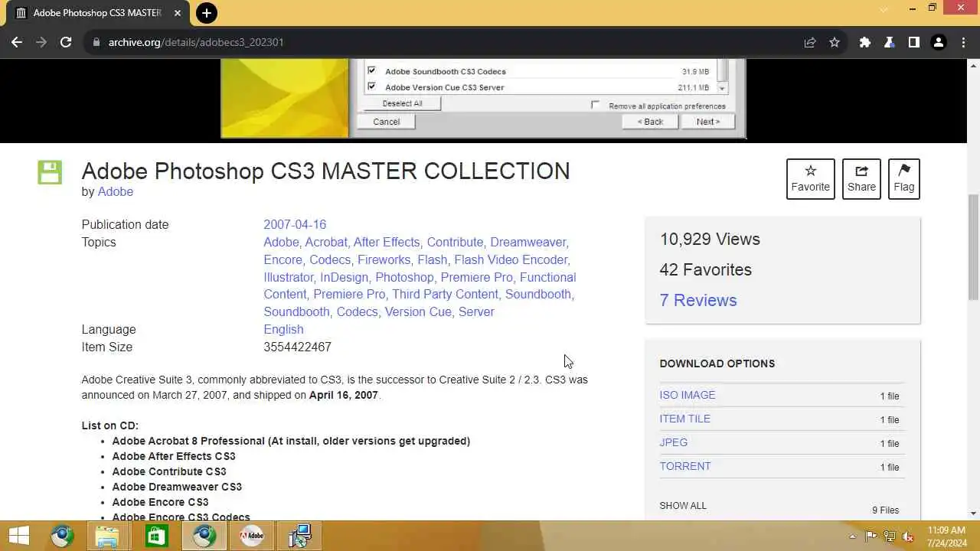Open the green store app in taskbar
Screen dimensions: 980x551
tap(155, 536)
